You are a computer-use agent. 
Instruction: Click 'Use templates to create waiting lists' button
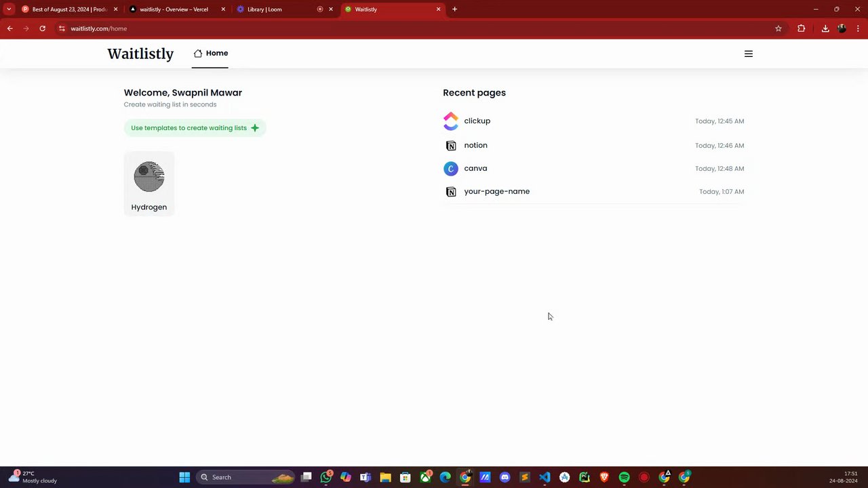pos(195,128)
